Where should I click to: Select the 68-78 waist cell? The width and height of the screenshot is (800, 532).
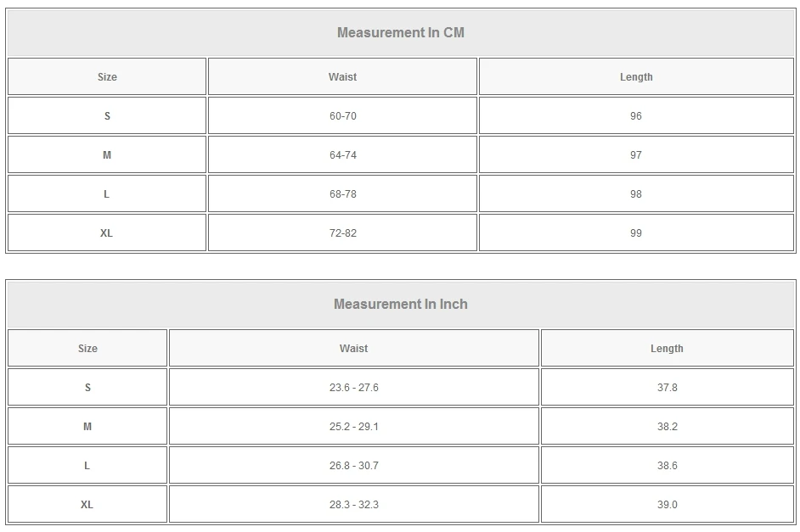click(x=342, y=194)
